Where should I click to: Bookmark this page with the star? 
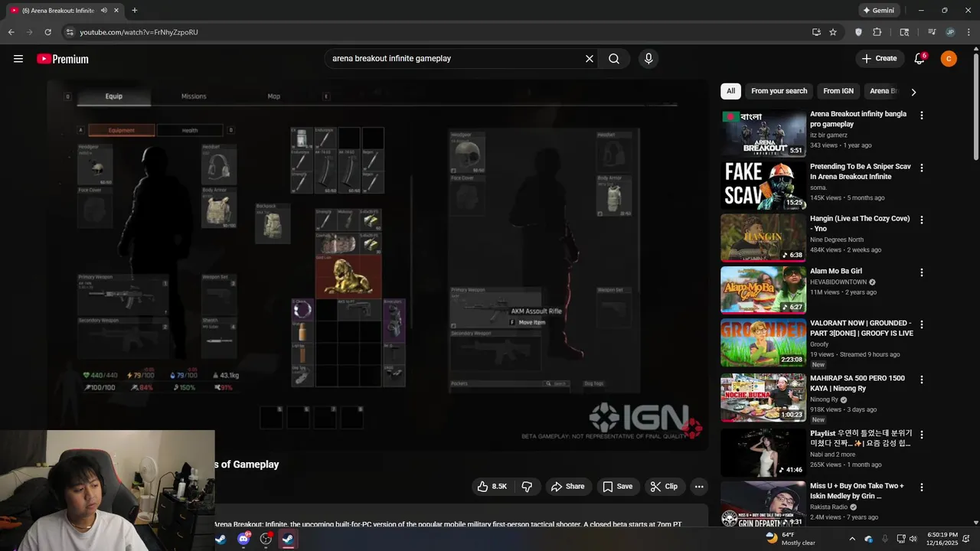pos(833,32)
